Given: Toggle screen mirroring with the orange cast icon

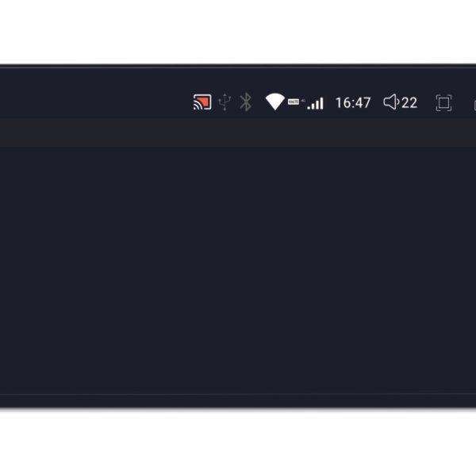Looking at the screenshot, I should [202, 102].
